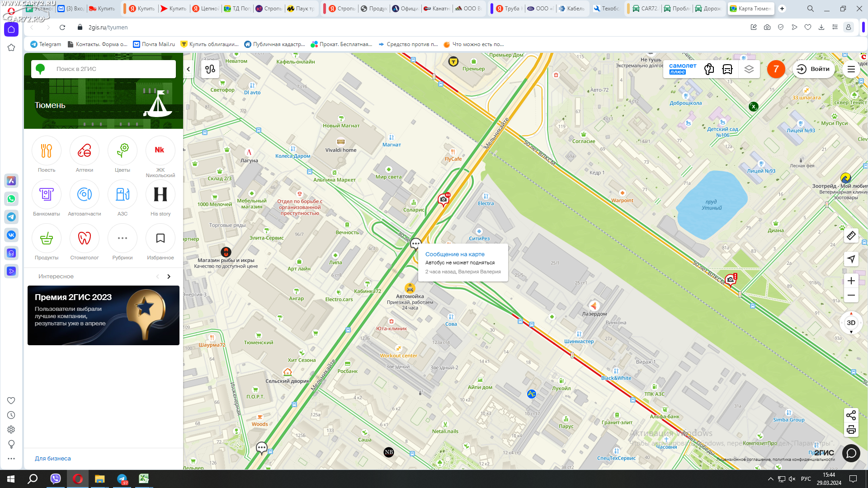Center map on my location arrow

[x=851, y=259]
